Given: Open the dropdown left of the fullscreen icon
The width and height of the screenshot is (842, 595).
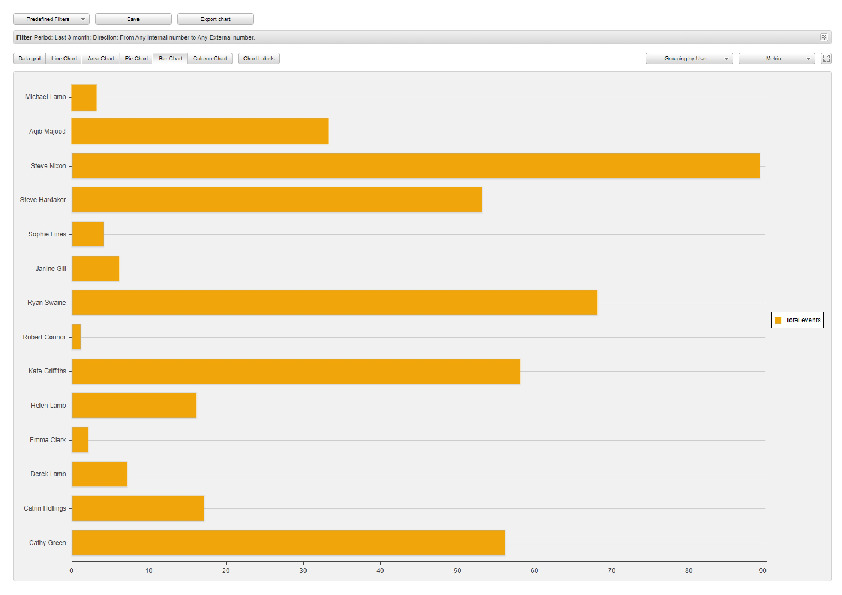Looking at the screenshot, I should [777, 59].
